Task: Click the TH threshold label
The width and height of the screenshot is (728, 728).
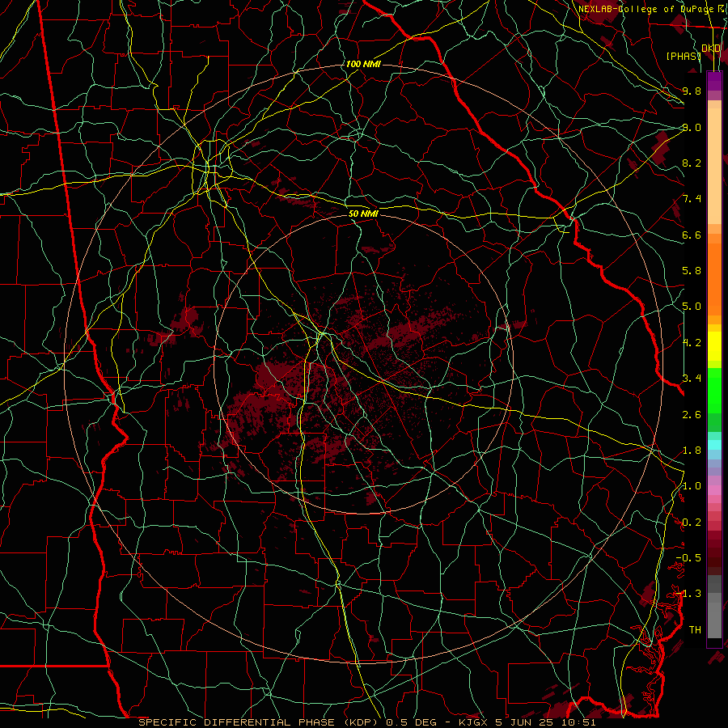Action: pyautogui.click(x=695, y=630)
